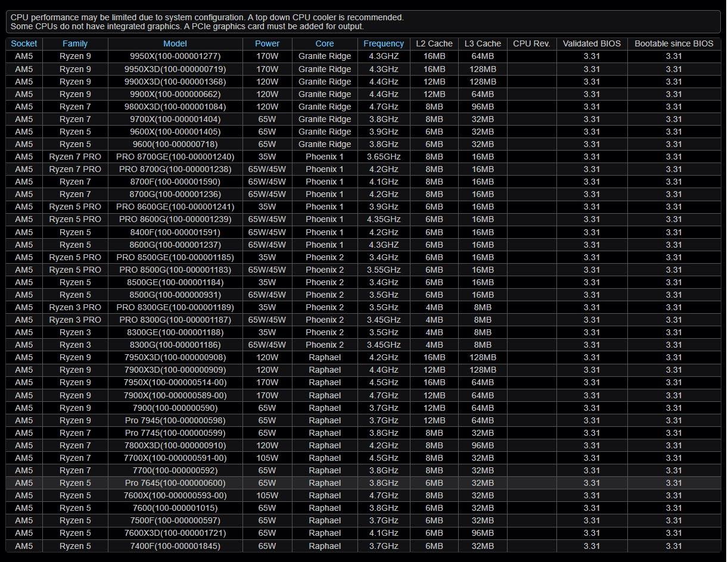Click the Validated BIOS column header
Viewport: 728px width, 562px height.
[592, 43]
